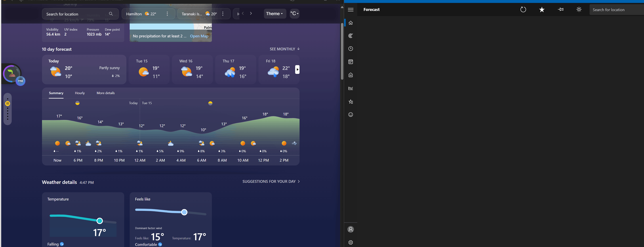This screenshot has height=247, width=644.
Task: Click the Temperature trend slider handle
Action: coord(100,221)
